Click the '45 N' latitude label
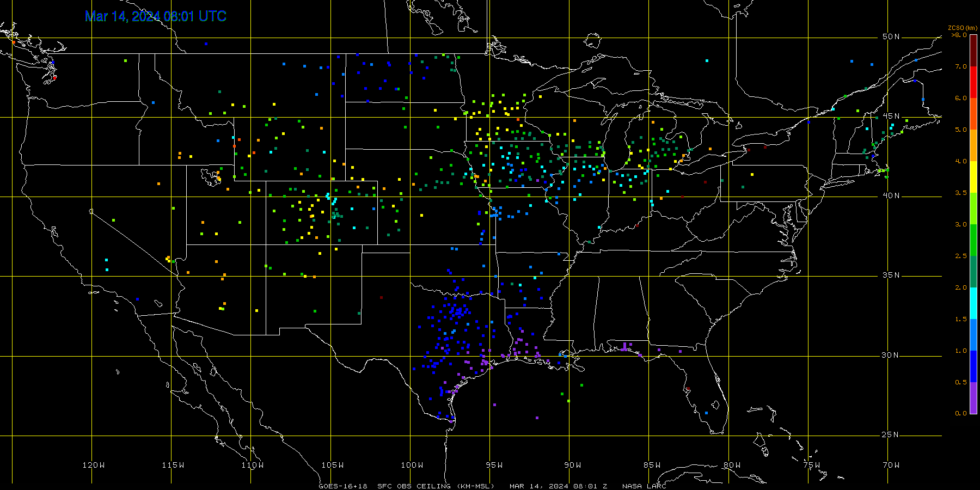This screenshot has height=490, width=980. (891, 116)
